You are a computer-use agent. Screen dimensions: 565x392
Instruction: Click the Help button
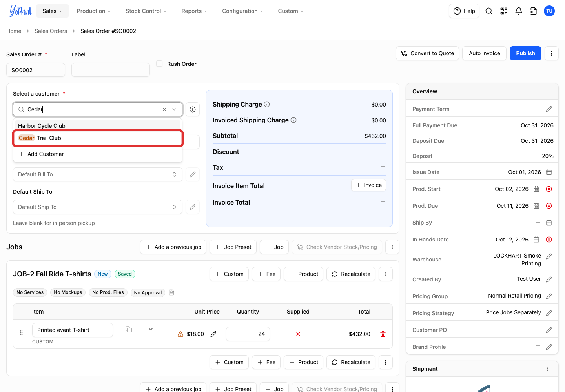click(x=464, y=11)
